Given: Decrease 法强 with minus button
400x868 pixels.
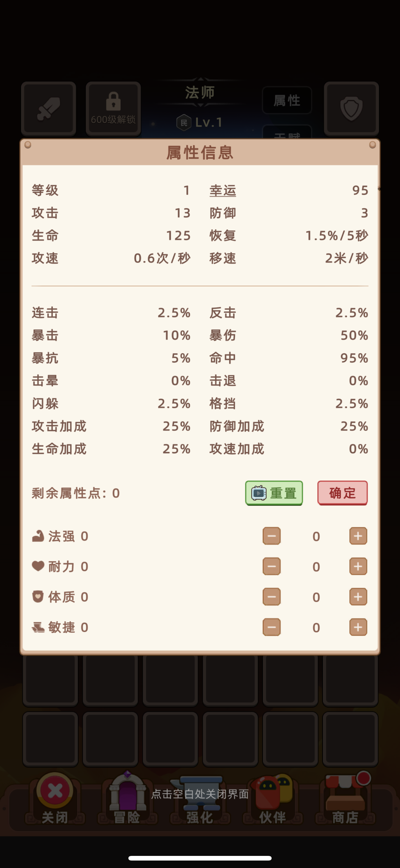Looking at the screenshot, I should coord(271,536).
